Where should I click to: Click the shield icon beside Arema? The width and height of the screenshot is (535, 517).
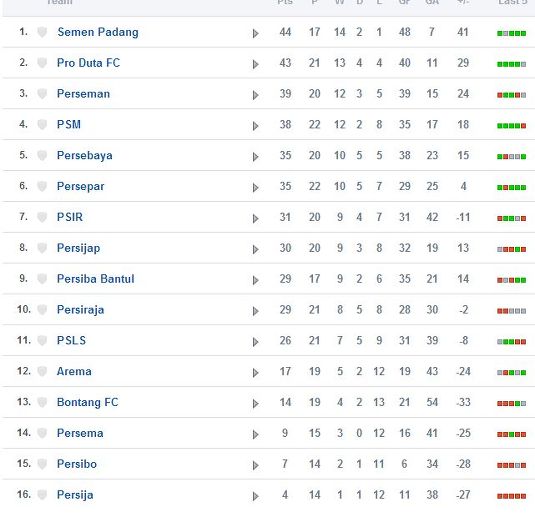[x=42, y=371]
